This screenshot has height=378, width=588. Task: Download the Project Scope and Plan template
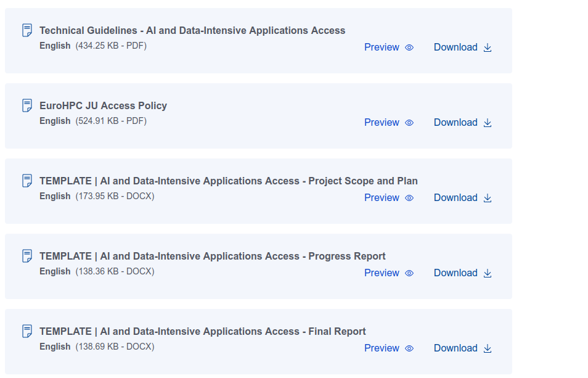point(455,198)
